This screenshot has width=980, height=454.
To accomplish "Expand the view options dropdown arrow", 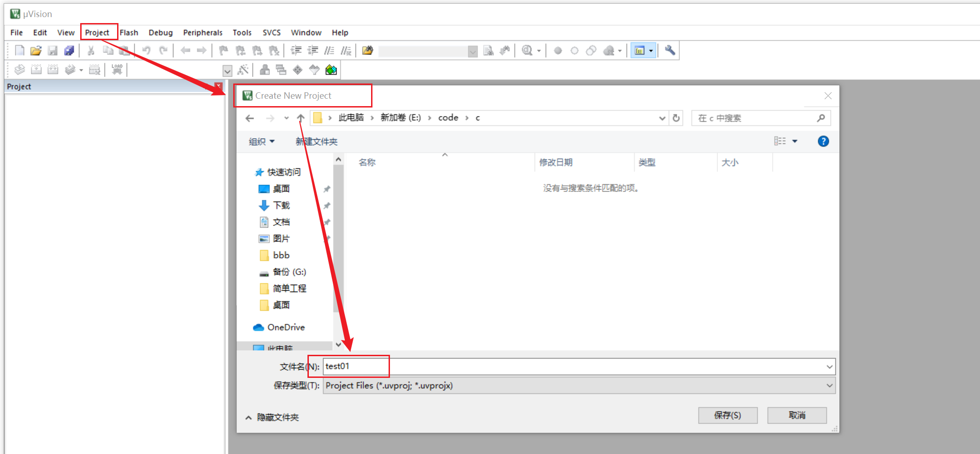I will pyautogui.click(x=795, y=141).
